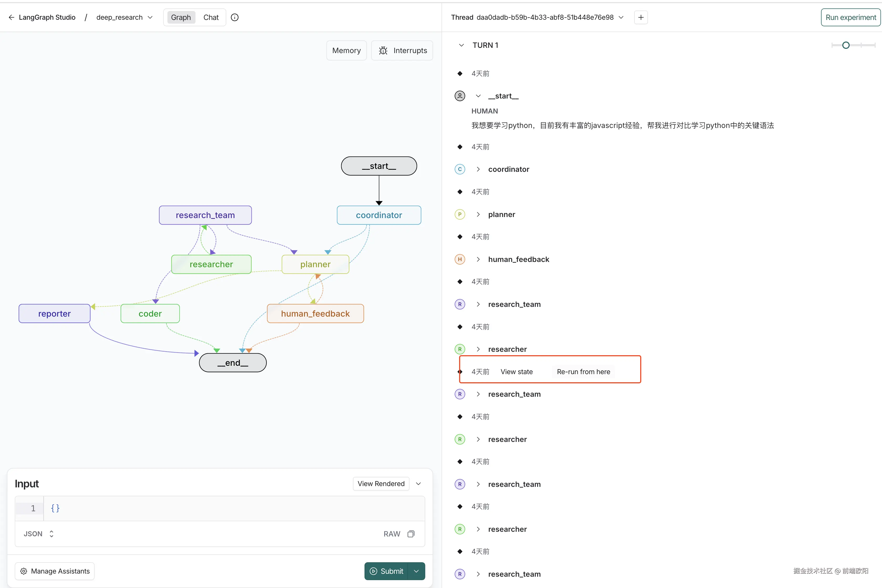The width and height of the screenshot is (882, 588).
Task: Switch to the Graph view tab
Action: [181, 17]
